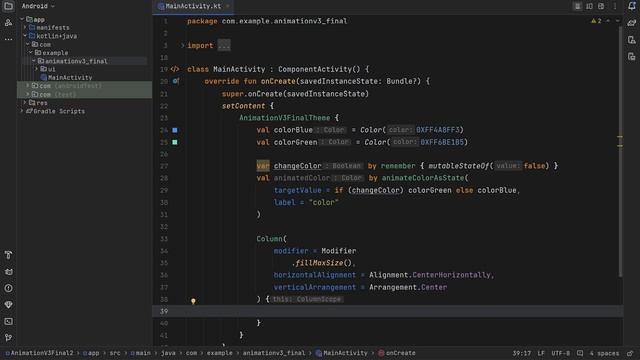Image resolution: width=640 pixels, height=360 pixels.
Task: Click the MainActivity breadcrumb
Action: tap(342, 353)
